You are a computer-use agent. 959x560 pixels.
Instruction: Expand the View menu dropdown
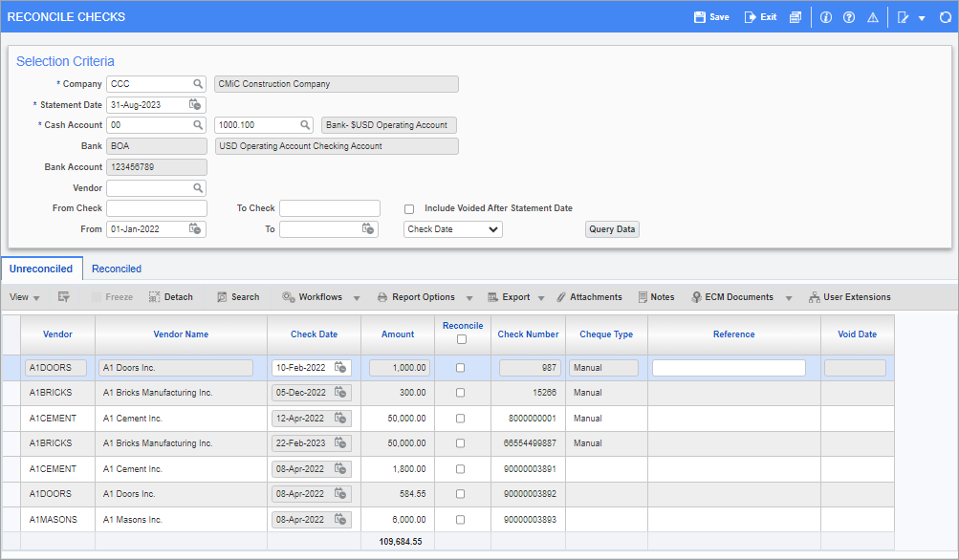25,297
